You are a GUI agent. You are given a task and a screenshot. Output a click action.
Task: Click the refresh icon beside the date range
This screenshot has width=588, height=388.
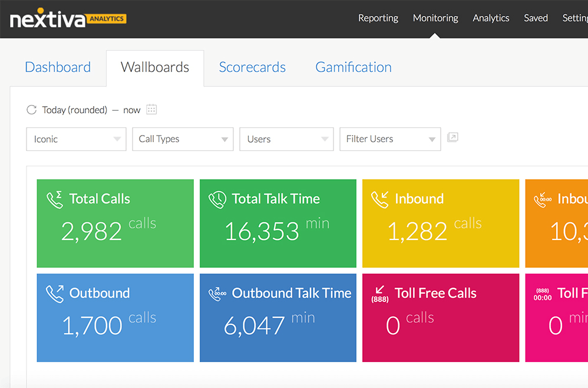click(31, 109)
